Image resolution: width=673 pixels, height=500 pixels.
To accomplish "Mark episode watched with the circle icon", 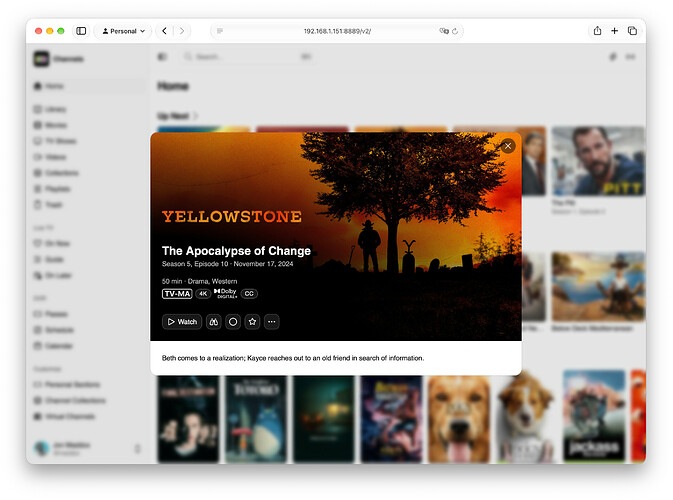I will pos(233,321).
